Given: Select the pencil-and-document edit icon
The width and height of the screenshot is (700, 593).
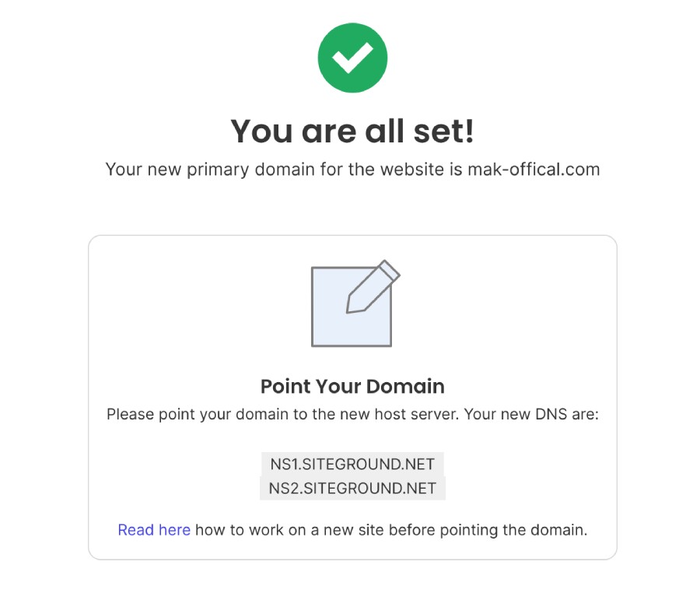Looking at the screenshot, I should tap(352, 304).
